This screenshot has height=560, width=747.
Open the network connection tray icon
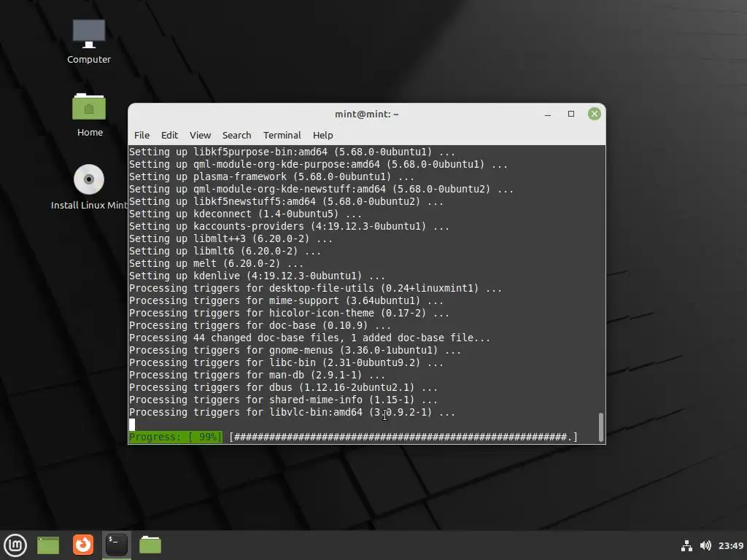[686, 545]
